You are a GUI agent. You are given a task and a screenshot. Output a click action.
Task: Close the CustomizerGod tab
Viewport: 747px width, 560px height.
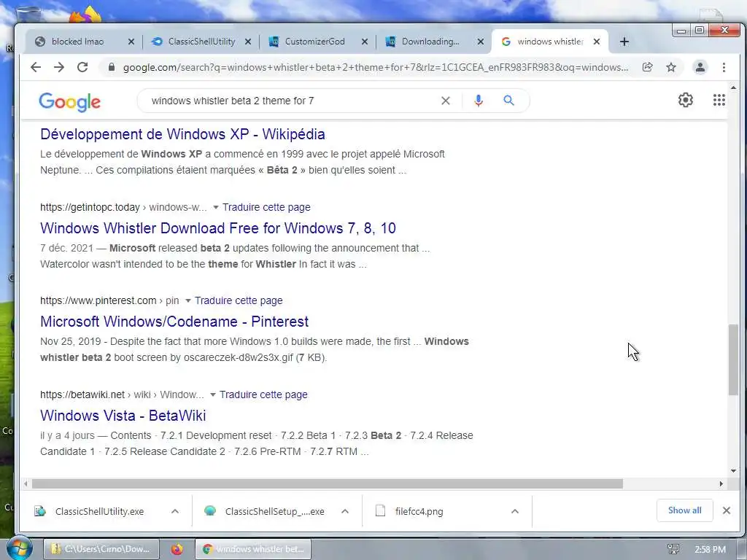click(x=365, y=42)
